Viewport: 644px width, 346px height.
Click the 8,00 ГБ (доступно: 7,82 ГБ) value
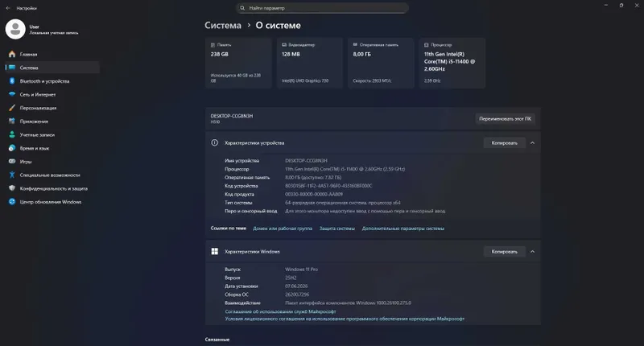313,177
